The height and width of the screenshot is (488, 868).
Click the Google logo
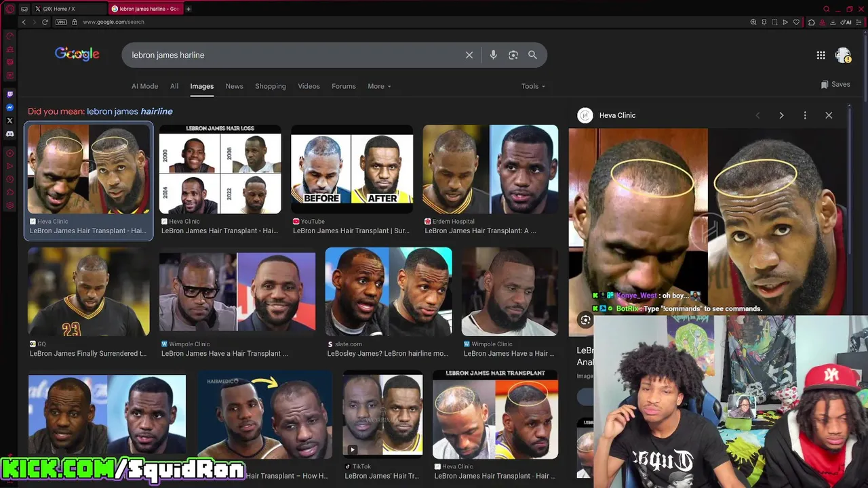[77, 54]
